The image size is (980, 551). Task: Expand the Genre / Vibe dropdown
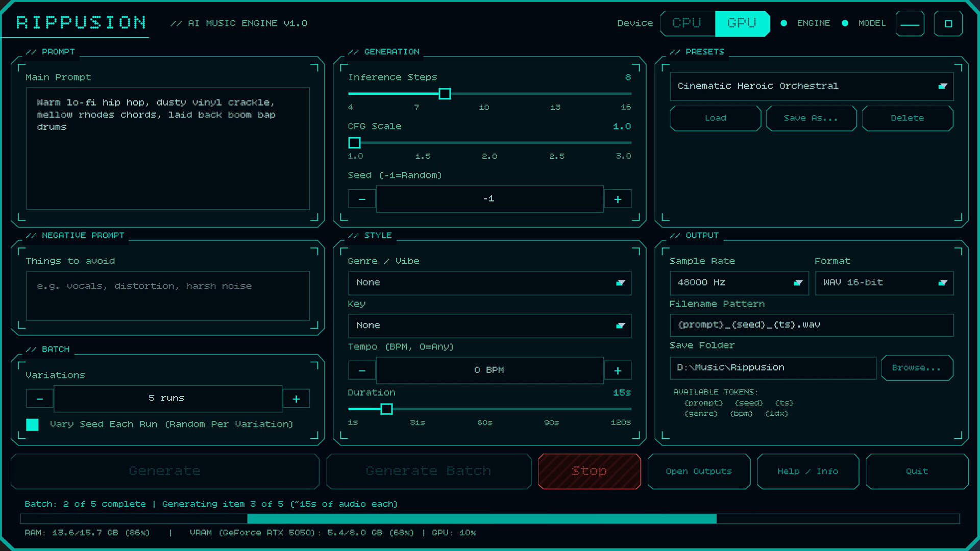tap(489, 283)
